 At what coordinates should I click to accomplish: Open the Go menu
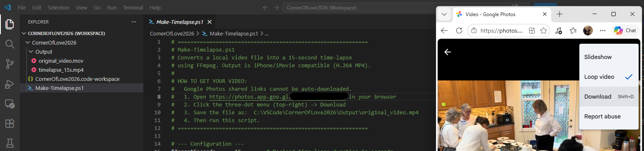(97, 8)
